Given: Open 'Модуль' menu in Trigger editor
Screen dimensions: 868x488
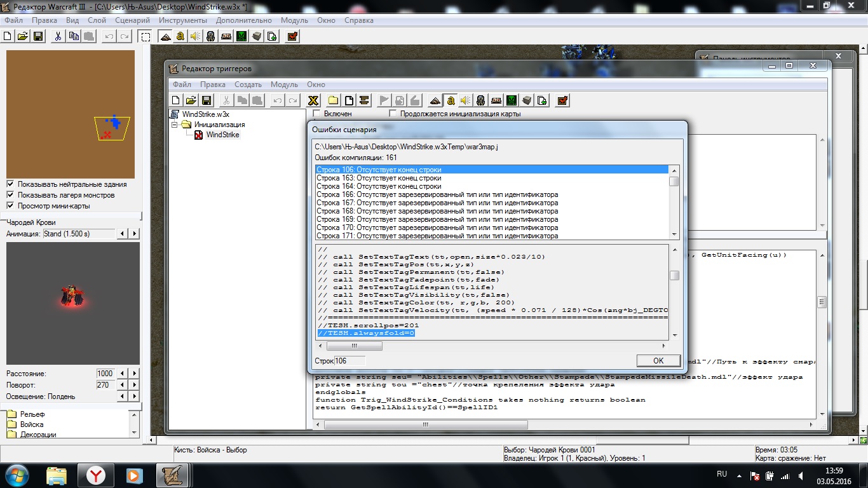Looking at the screenshot, I should point(284,85).
